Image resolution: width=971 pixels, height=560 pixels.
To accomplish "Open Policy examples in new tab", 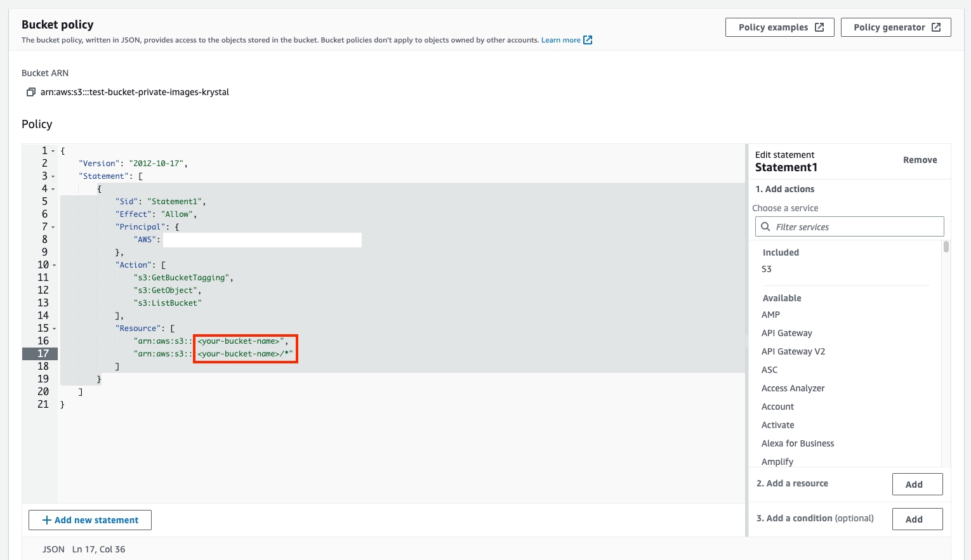I will point(779,27).
